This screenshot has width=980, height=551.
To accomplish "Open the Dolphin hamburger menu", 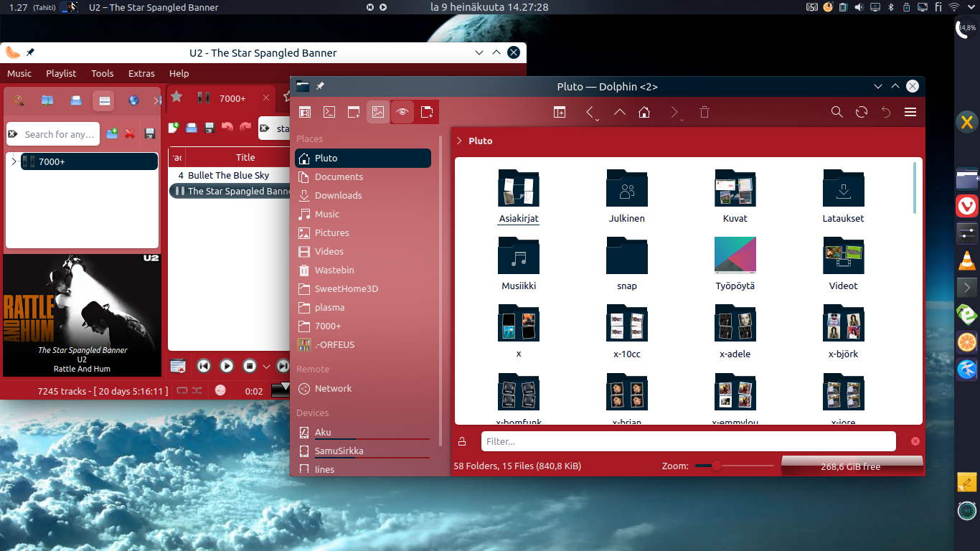I will (x=910, y=112).
